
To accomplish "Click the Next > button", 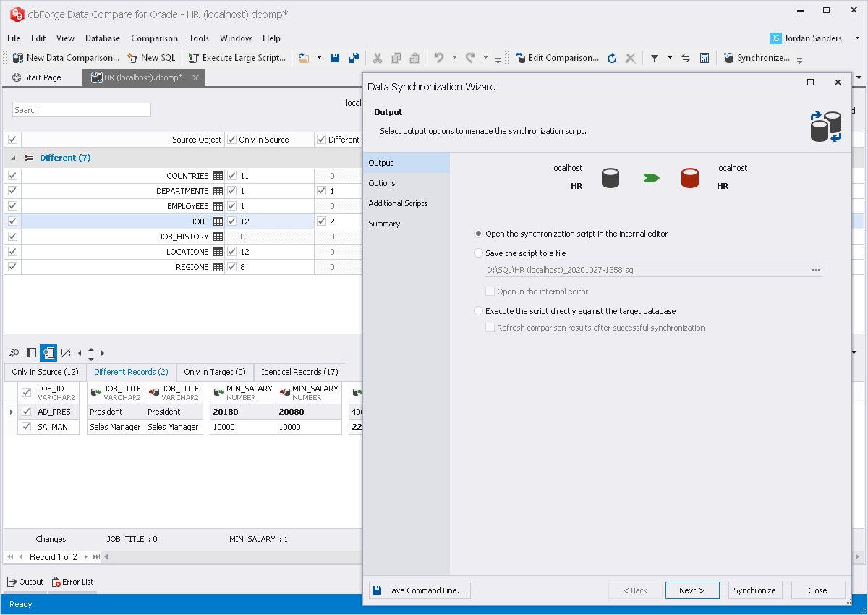I will pos(692,590).
